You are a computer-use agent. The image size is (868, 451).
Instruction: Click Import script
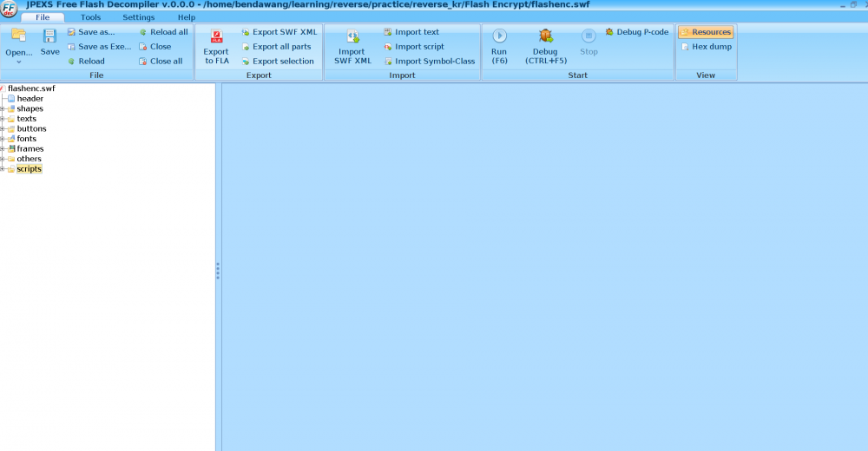414,47
